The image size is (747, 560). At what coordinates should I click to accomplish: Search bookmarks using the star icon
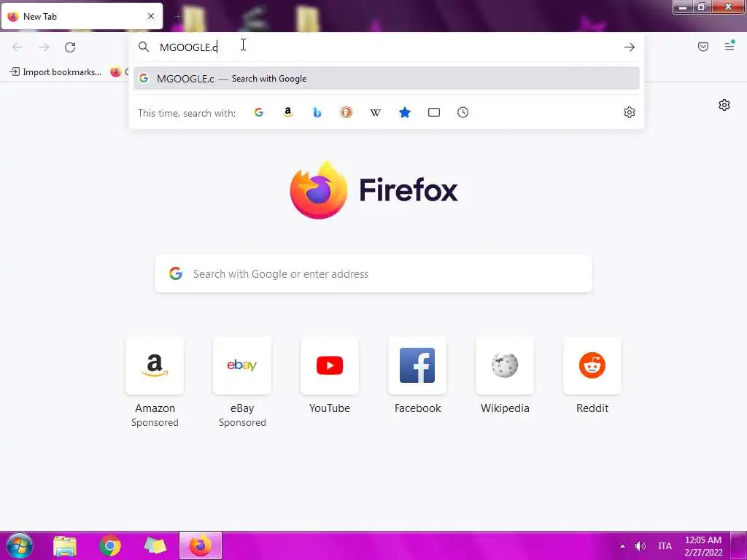pyautogui.click(x=404, y=112)
